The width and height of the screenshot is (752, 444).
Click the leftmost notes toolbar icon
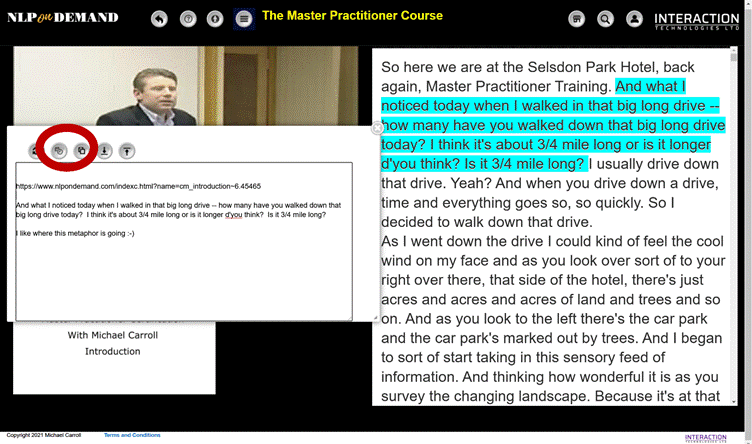point(36,151)
